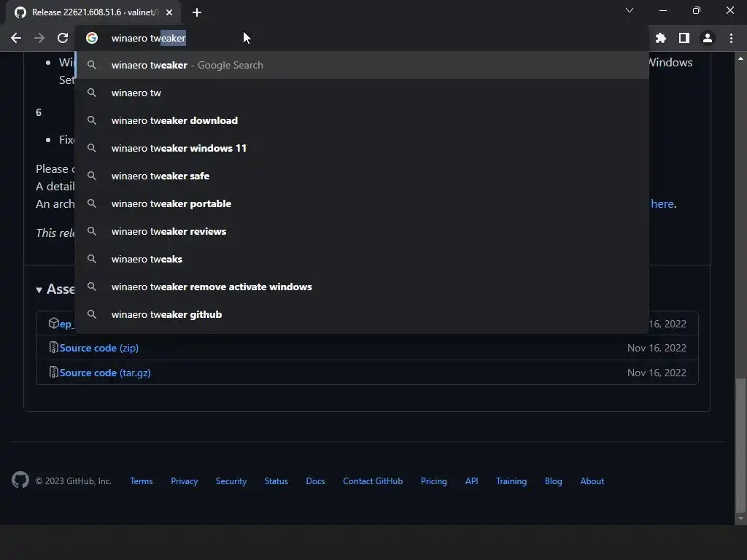Select 'winaero tweaker download' suggestion
Viewport: 747px width, 560px height.
coord(362,120)
